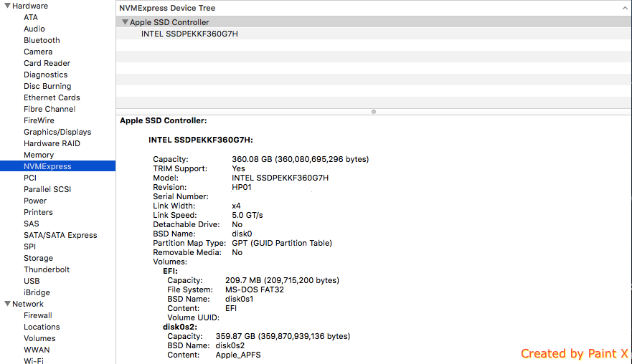Select Camera in the sidebar
632x364 pixels.
click(38, 52)
